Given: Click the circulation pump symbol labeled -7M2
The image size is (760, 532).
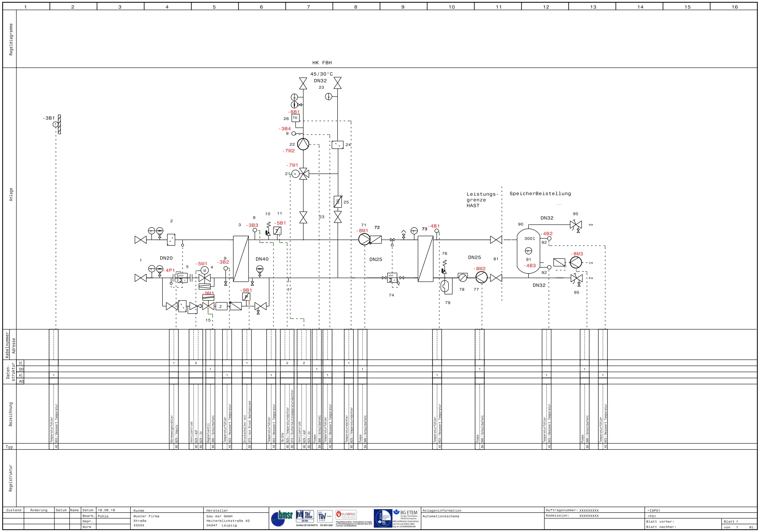Looking at the screenshot, I should (303, 144).
